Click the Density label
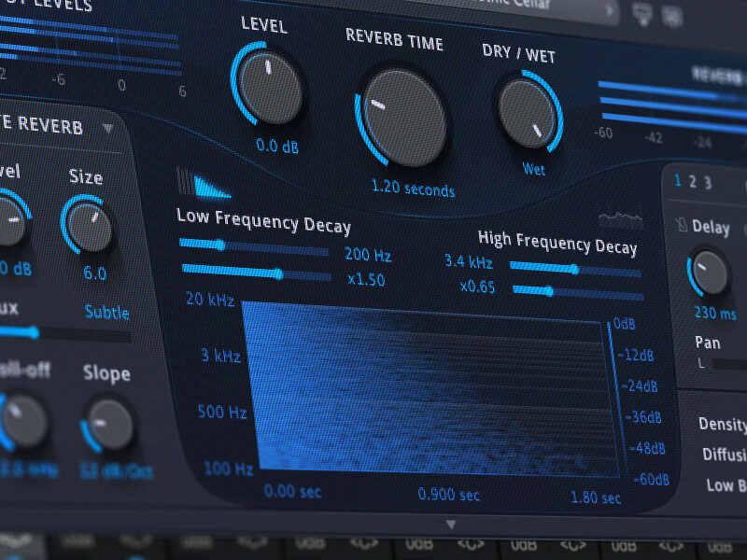 click(722, 424)
